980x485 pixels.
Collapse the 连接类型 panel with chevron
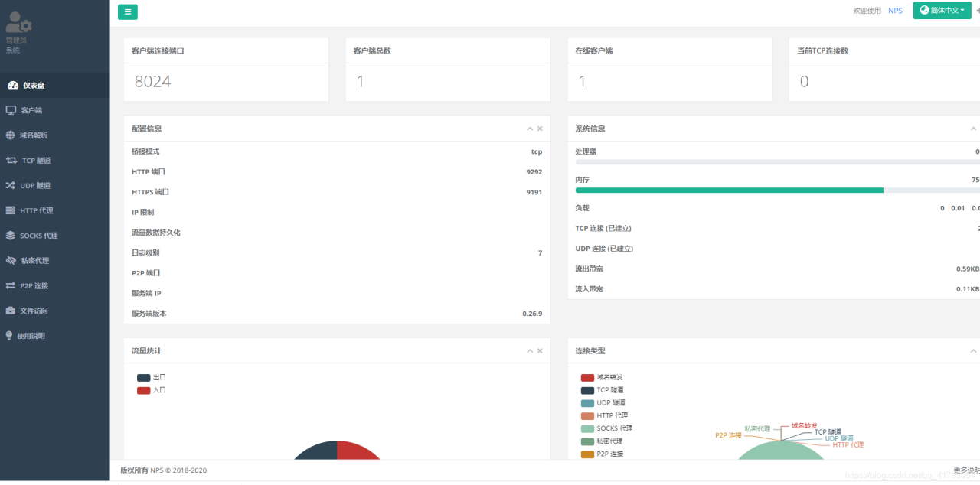pos(974,350)
